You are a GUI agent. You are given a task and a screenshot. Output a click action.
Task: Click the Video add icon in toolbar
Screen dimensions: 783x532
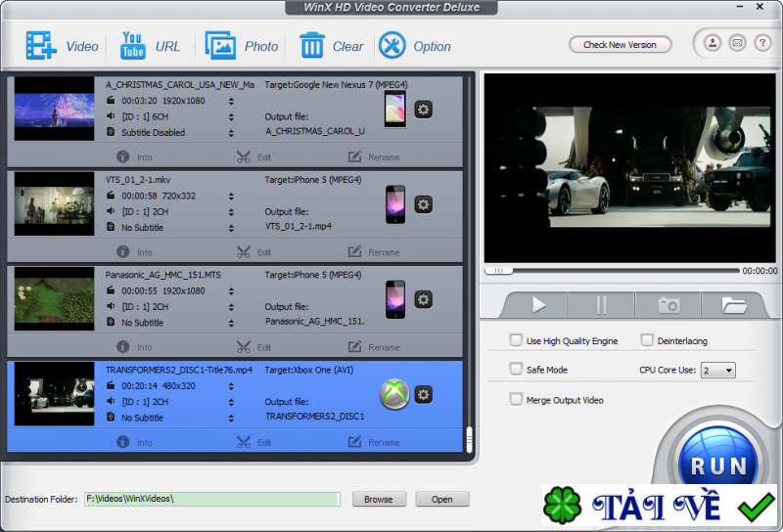pos(41,45)
